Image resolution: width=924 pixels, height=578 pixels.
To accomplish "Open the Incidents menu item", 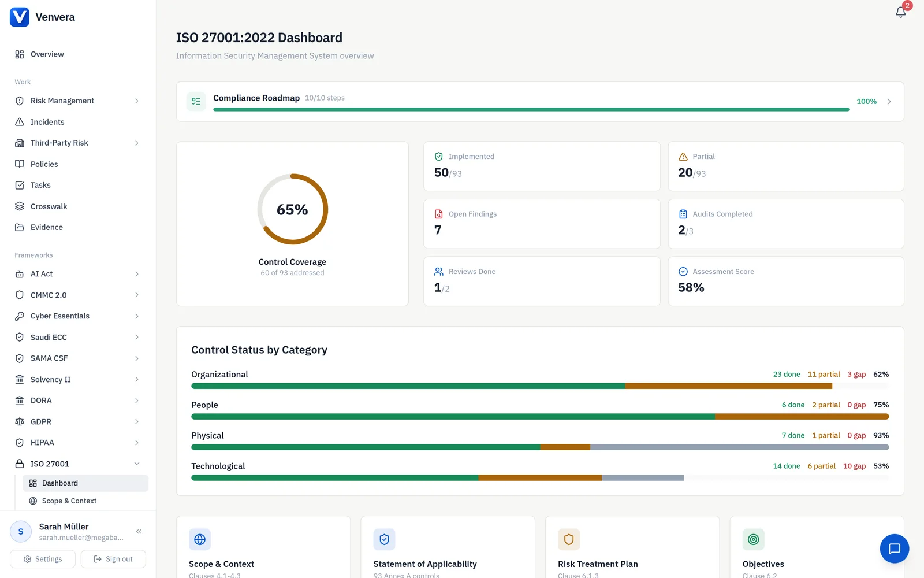I will pos(78,122).
